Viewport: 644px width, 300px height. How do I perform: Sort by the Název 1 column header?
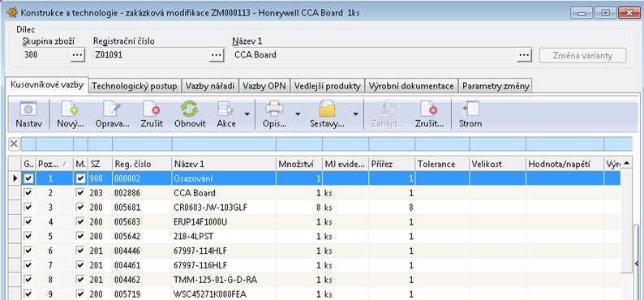(x=224, y=164)
